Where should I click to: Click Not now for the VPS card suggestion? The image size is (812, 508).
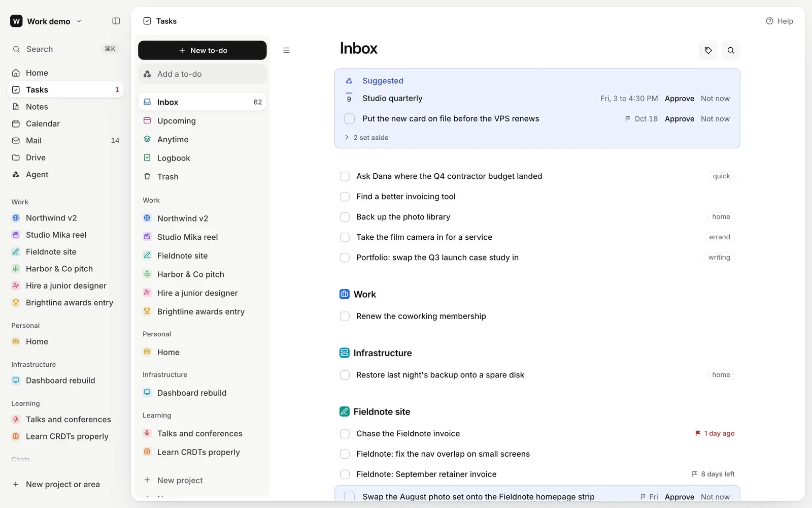715,119
